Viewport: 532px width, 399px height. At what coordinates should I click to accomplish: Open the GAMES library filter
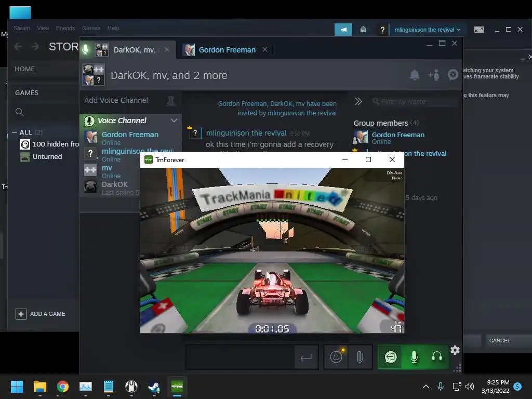[x=27, y=92]
